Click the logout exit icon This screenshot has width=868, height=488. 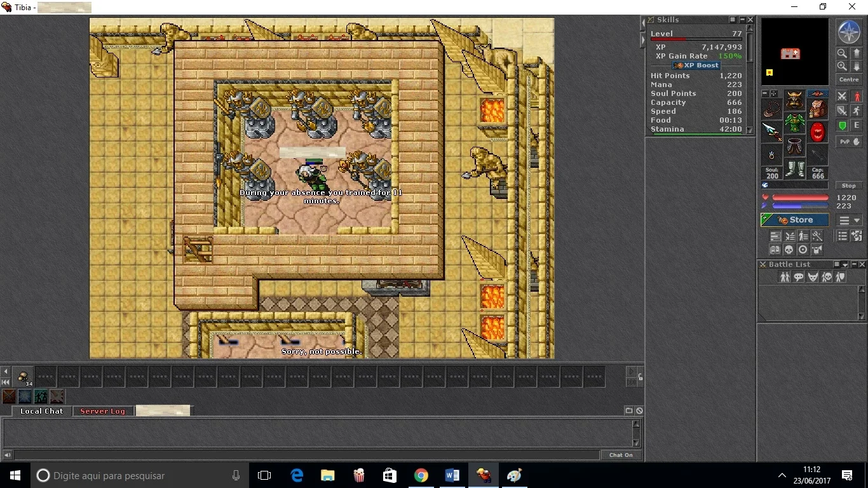857,236
